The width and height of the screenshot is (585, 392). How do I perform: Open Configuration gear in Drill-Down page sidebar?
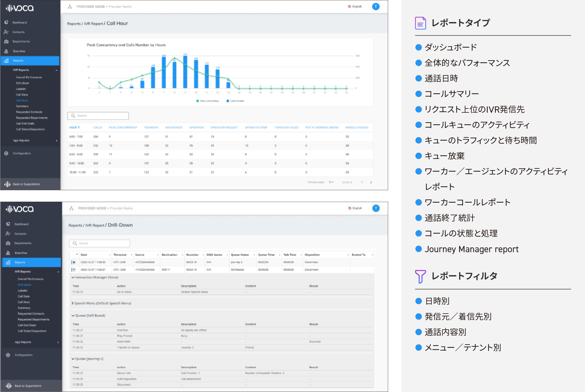8,355
